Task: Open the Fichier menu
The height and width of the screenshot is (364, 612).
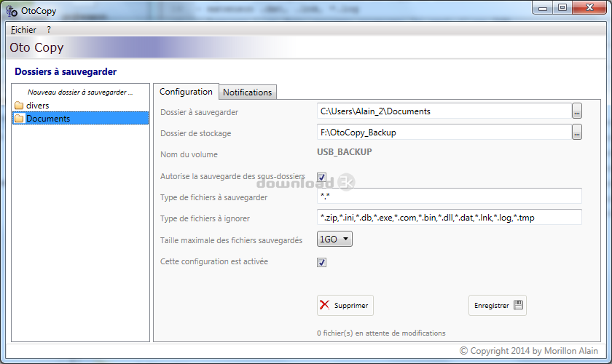Action: coord(23,30)
